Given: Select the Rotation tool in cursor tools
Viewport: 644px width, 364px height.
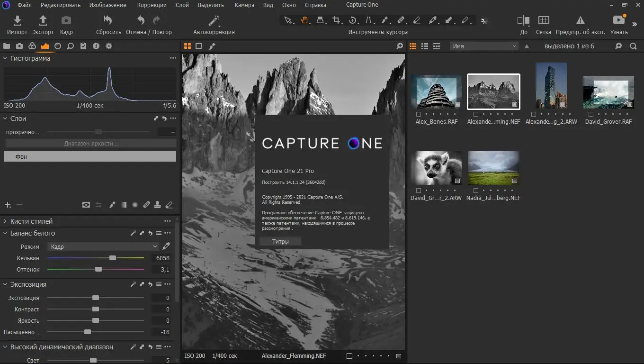Looking at the screenshot, I should pos(353,20).
